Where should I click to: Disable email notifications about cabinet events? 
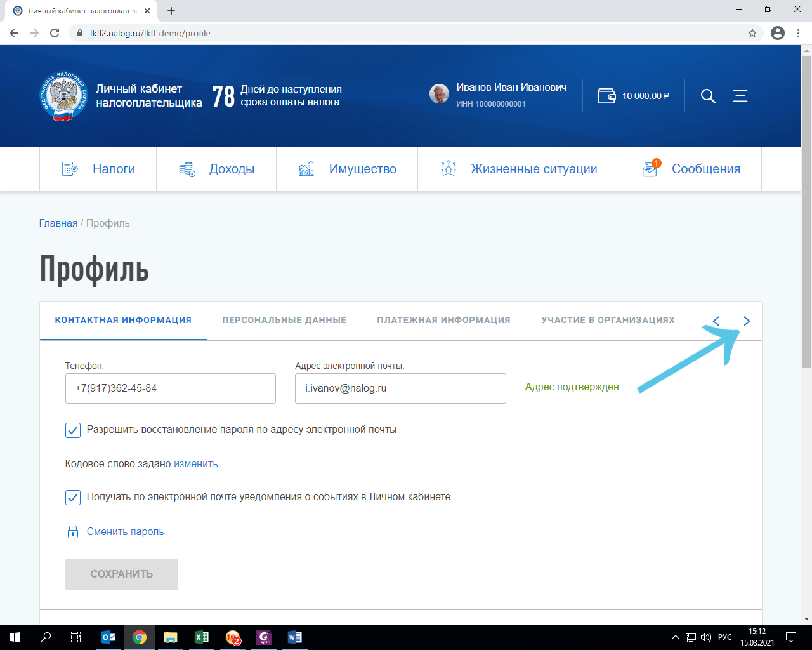[x=72, y=497]
